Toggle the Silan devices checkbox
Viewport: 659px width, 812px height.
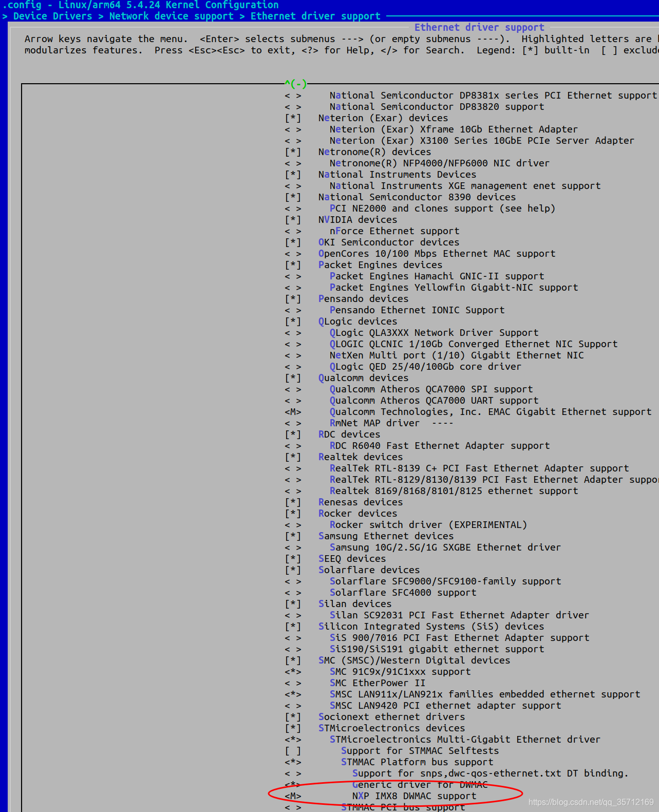293,604
